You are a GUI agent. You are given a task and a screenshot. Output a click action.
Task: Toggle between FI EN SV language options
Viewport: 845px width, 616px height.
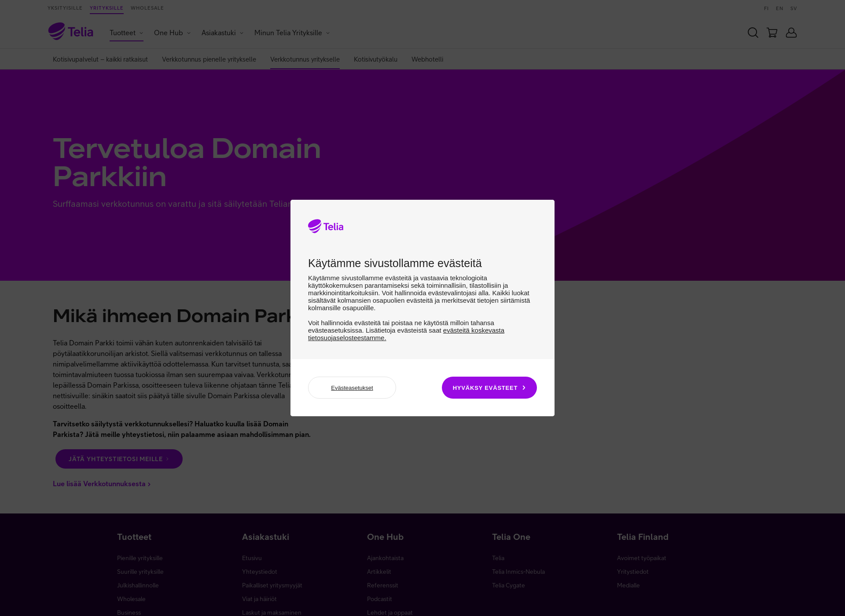click(780, 8)
